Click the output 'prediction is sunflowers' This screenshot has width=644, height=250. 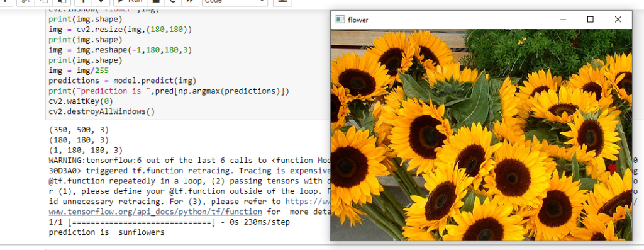point(106,232)
